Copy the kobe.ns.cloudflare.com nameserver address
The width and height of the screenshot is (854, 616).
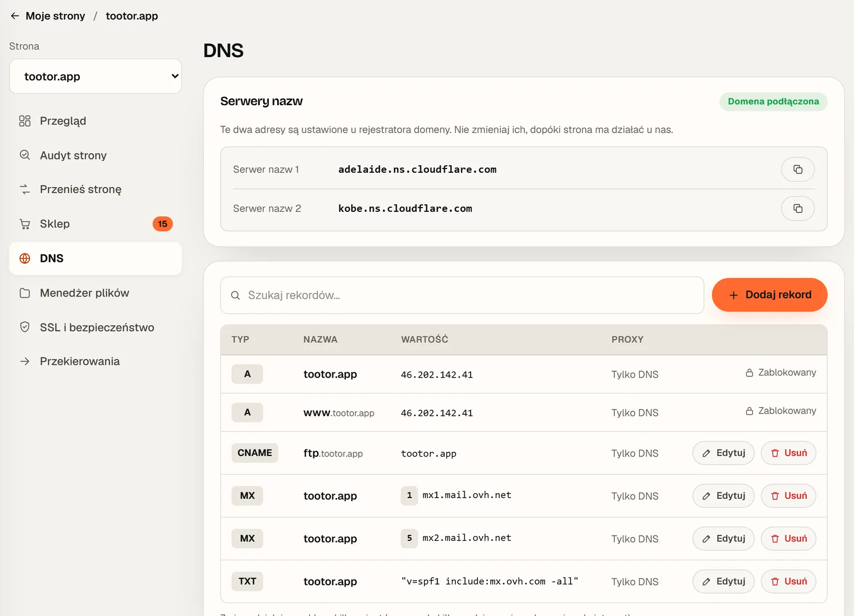(x=797, y=209)
